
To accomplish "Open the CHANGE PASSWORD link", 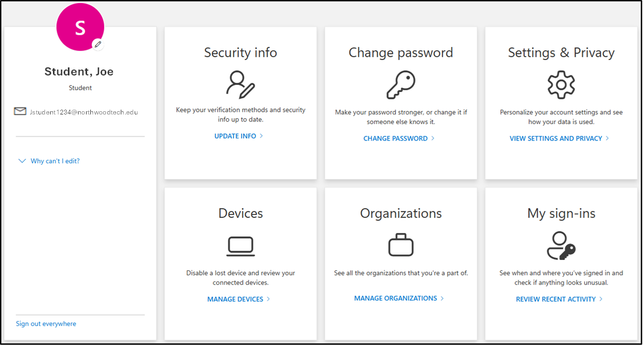I will click(x=399, y=138).
